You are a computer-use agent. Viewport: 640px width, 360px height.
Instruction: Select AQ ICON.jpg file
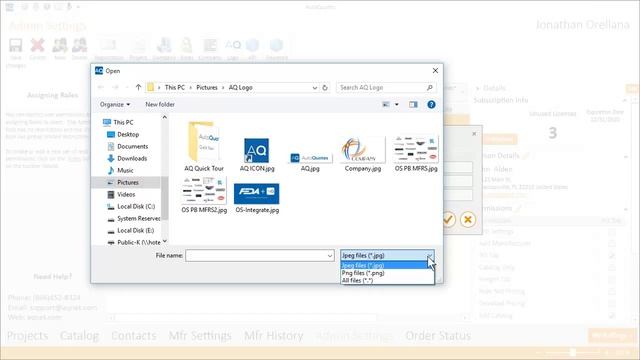click(x=257, y=154)
